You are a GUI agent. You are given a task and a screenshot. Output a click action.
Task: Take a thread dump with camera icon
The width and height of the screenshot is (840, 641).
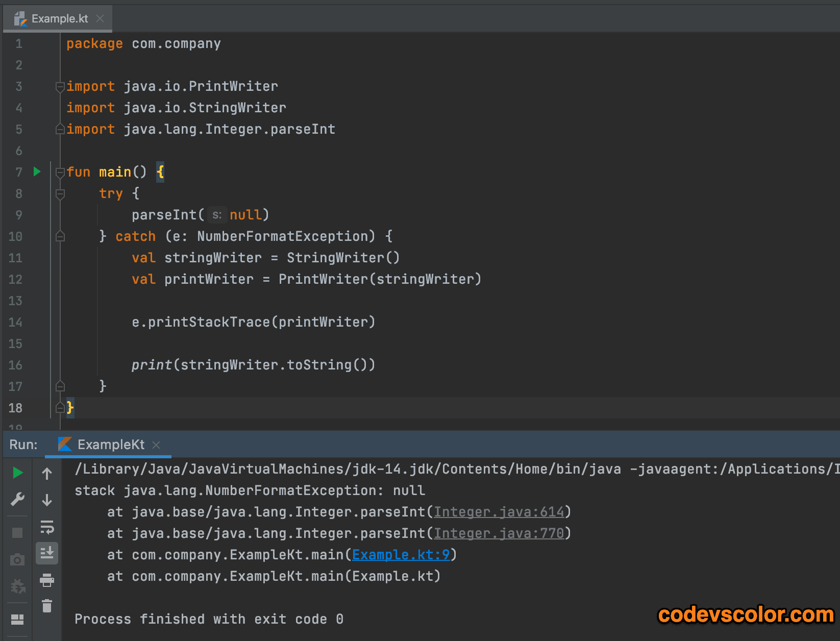pyautogui.click(x=17, y=559)
